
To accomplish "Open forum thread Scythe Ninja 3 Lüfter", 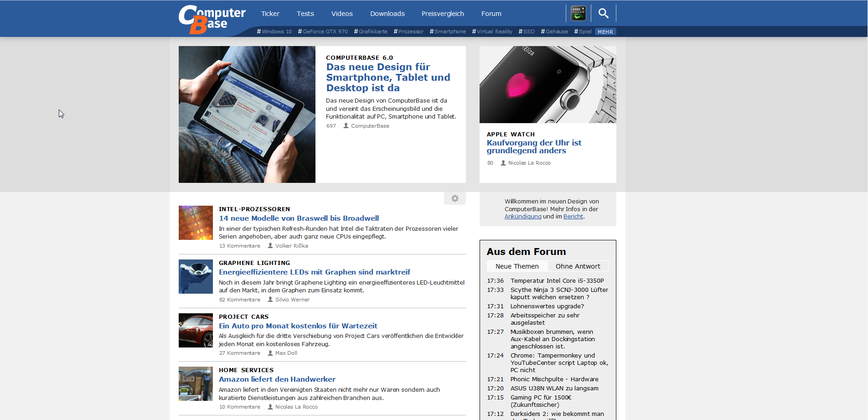I will 559,293.
